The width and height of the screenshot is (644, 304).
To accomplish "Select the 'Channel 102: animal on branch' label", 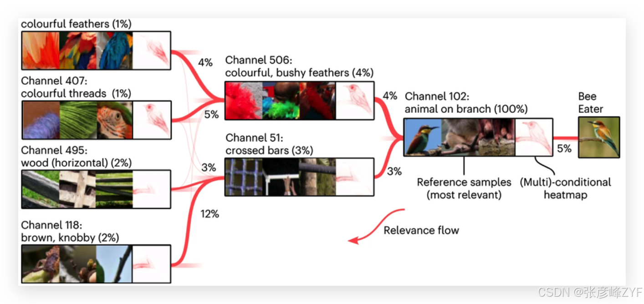I will click(466, 103).
